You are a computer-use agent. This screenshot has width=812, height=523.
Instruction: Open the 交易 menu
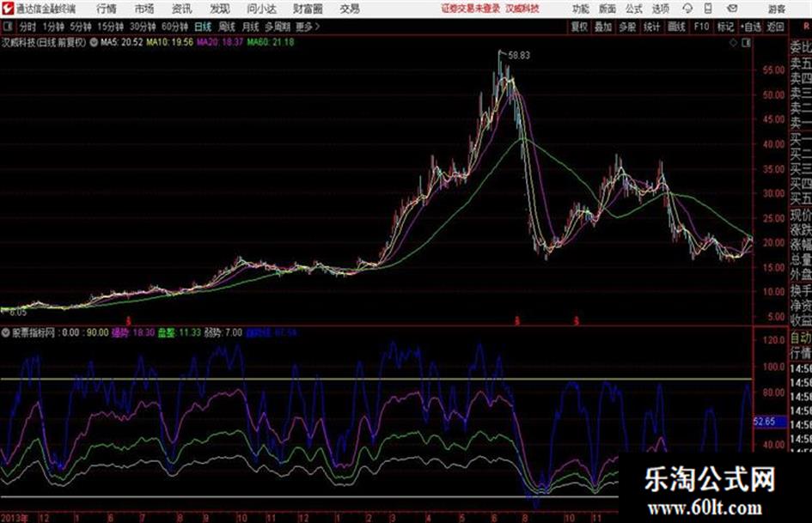click(x=350, y=9)
